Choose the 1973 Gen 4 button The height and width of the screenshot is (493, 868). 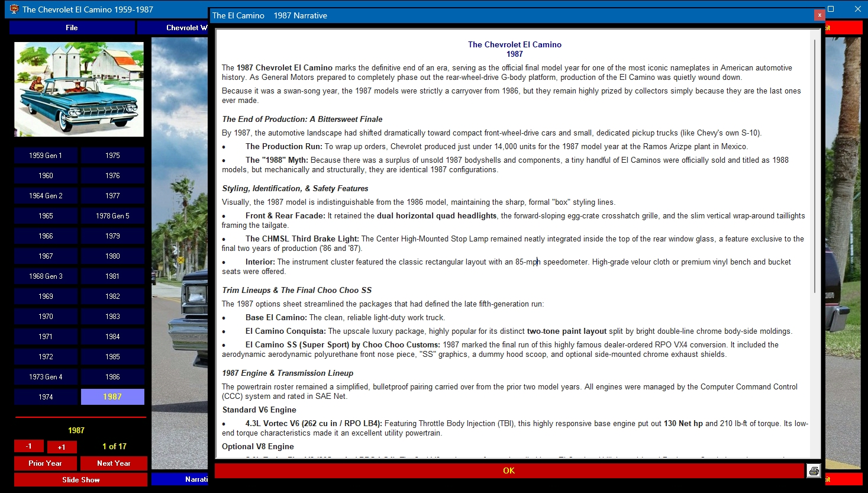pyautogui.click(x=46, y=377)
